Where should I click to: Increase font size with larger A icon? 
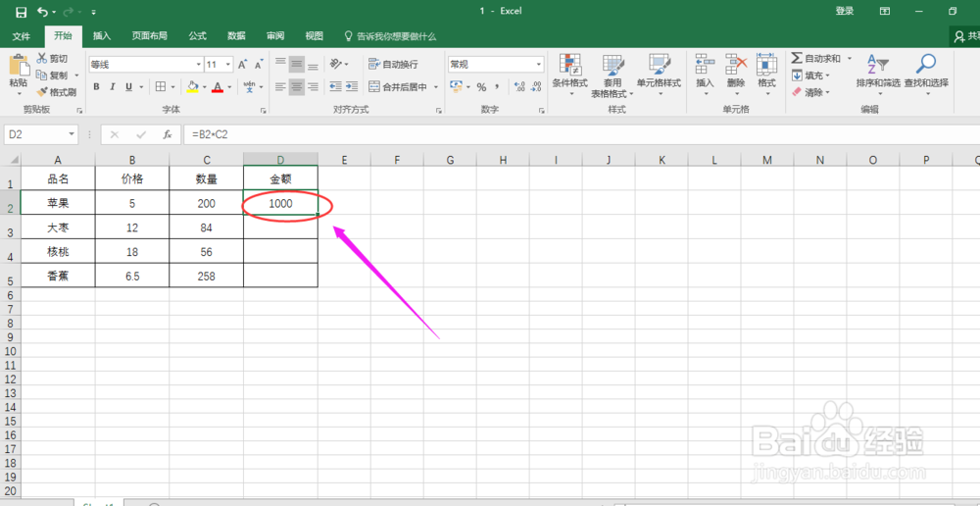[x=242, y=65]
